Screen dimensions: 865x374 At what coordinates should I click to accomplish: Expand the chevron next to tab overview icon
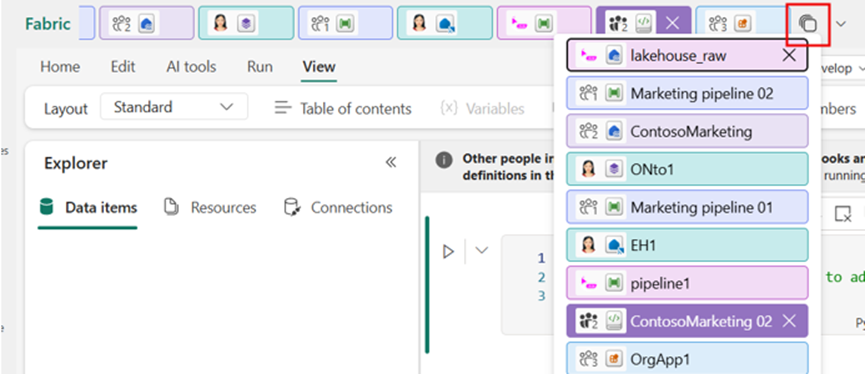pyautogui.click(x=841, y=24)
